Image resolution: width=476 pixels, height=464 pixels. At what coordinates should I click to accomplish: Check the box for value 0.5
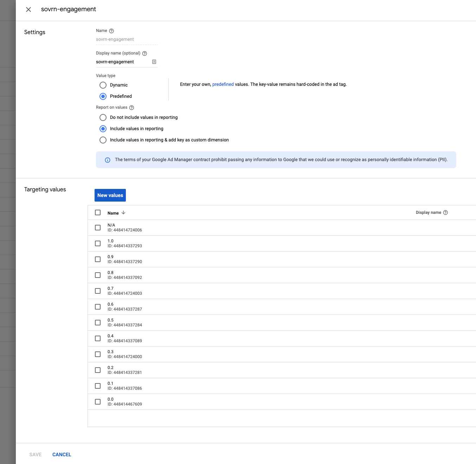click(98, 323)
